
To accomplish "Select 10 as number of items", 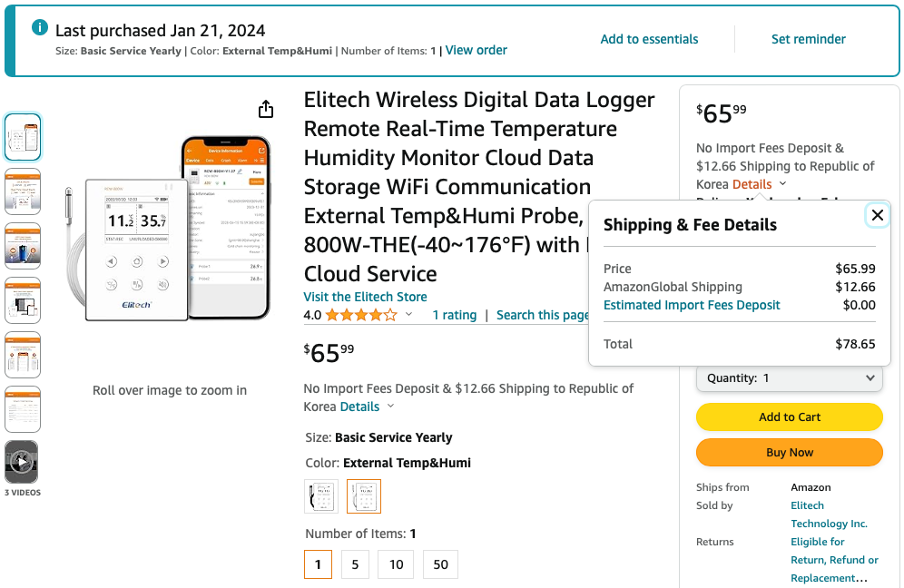I will [396, 564].
